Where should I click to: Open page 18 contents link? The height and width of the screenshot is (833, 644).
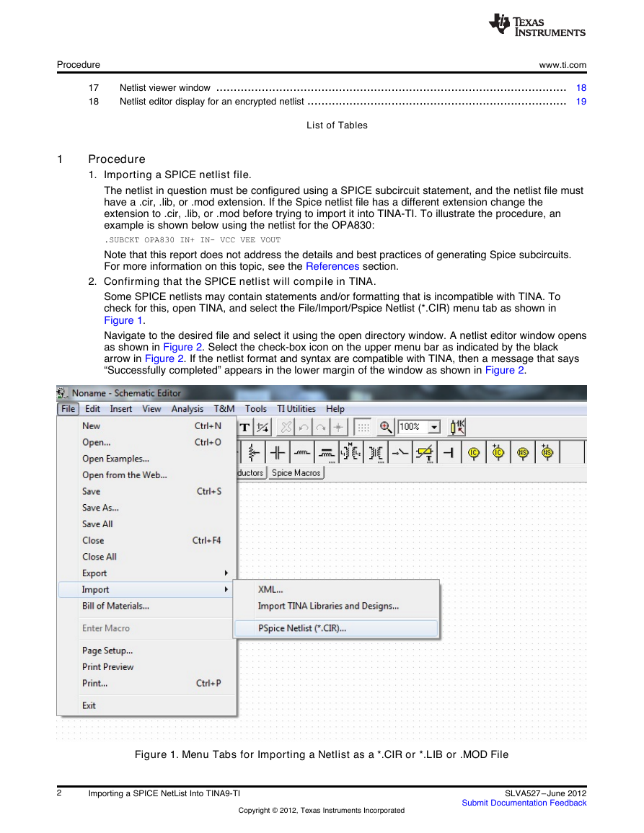pos(581,88)
